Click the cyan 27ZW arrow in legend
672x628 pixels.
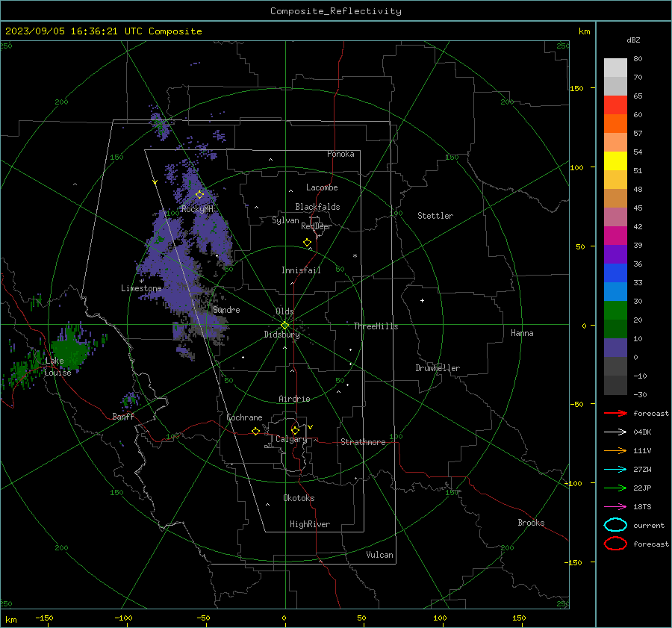click(615, 469)
